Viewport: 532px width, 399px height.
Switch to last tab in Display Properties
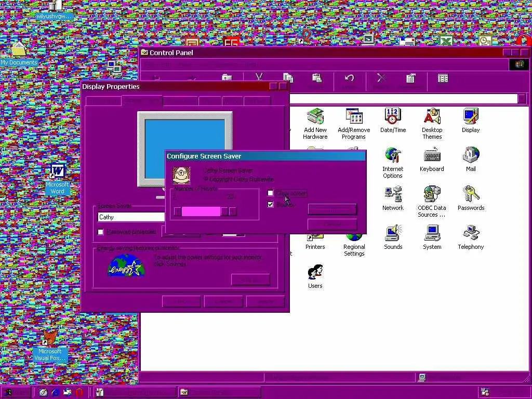[x=258, y=101]
